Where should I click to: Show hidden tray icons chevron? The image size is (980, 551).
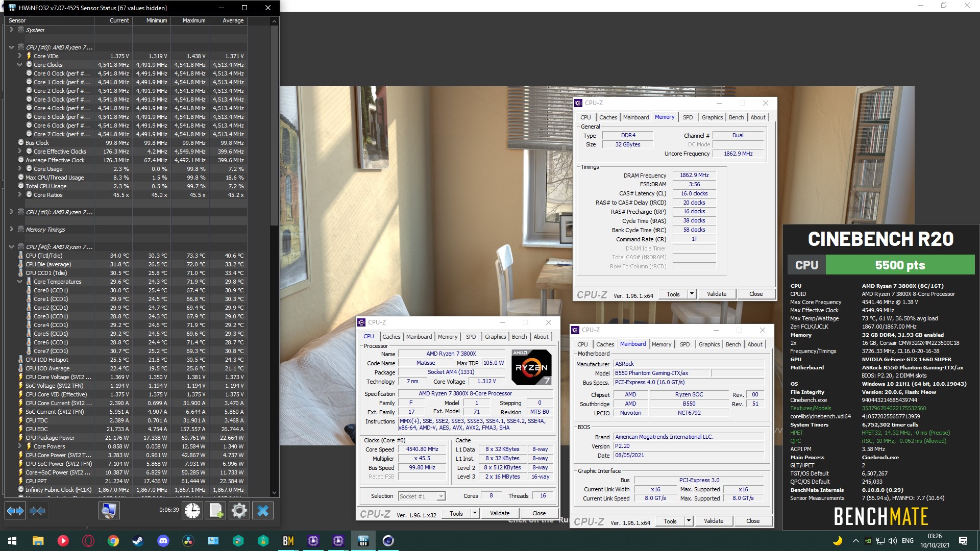(x=855, y=541)
